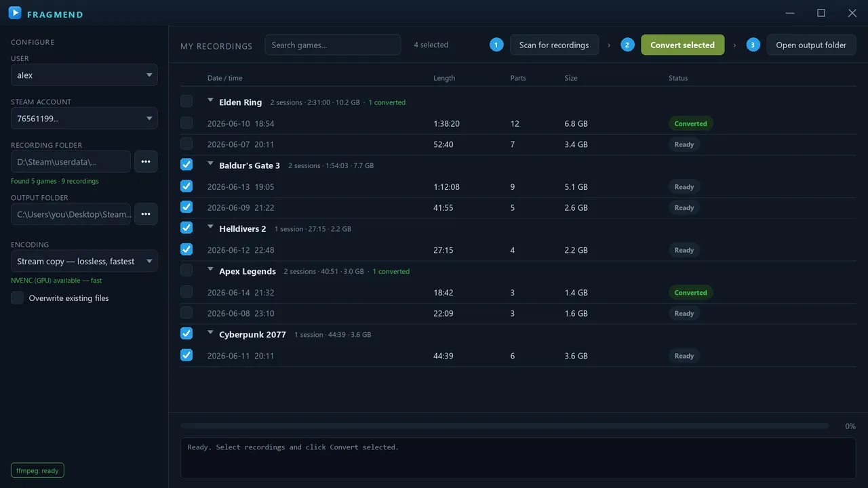
Task: Click the Size column header
Action: (571, 78)
